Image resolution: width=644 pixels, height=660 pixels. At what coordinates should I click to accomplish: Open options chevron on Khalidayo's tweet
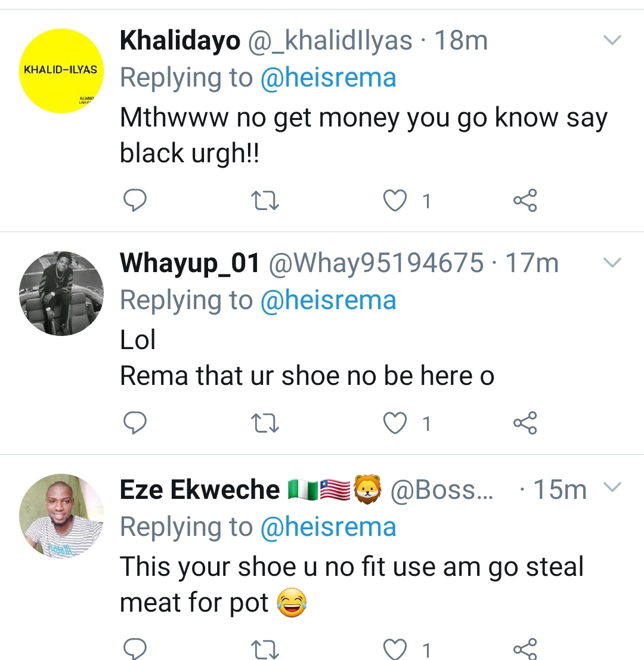click(x=612, y=41)
